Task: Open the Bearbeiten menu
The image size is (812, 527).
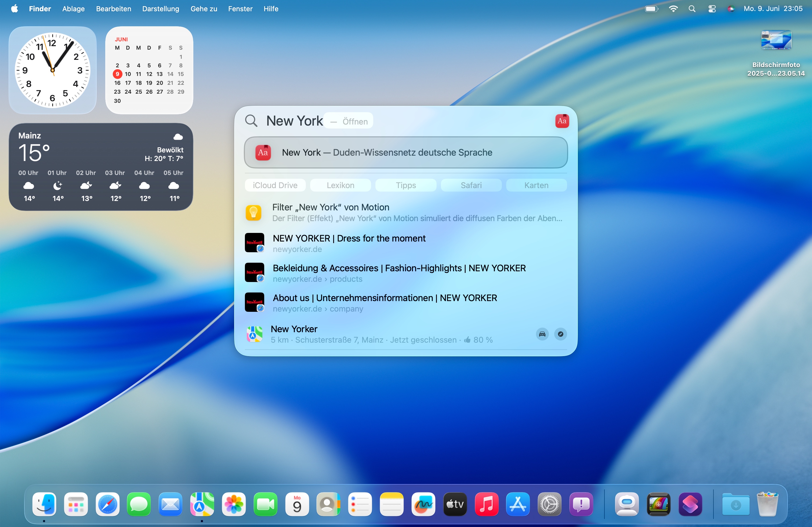Action: tap(114, 9)
